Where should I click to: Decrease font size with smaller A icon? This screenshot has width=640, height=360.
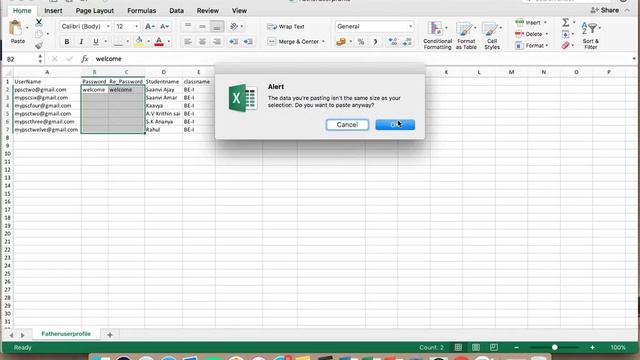click(164, 27)
